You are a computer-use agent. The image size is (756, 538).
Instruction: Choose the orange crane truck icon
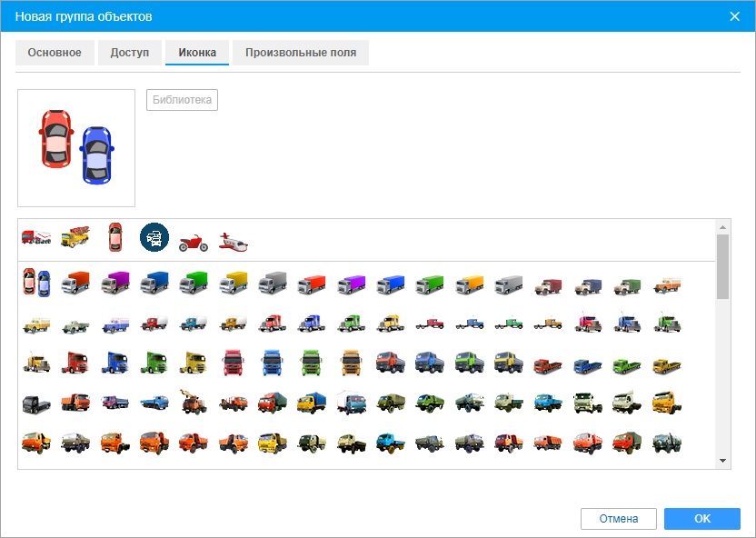coord(194,402)
